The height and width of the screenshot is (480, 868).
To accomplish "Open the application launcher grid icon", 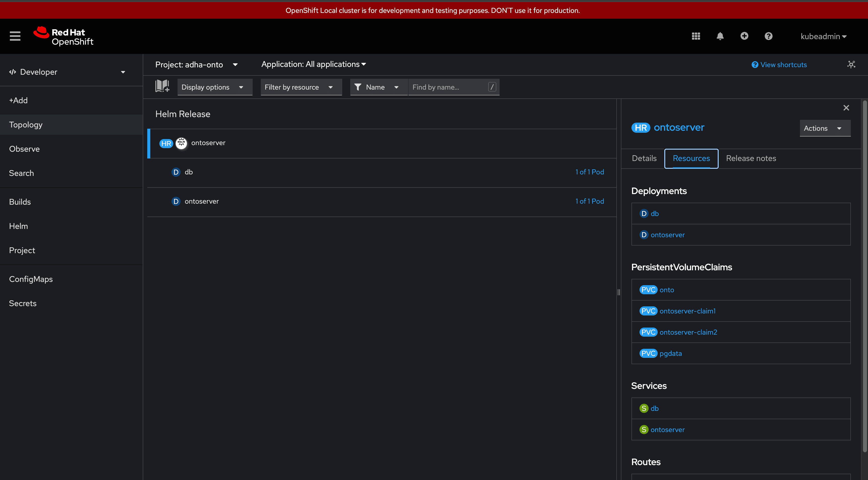I will [696, 36].
